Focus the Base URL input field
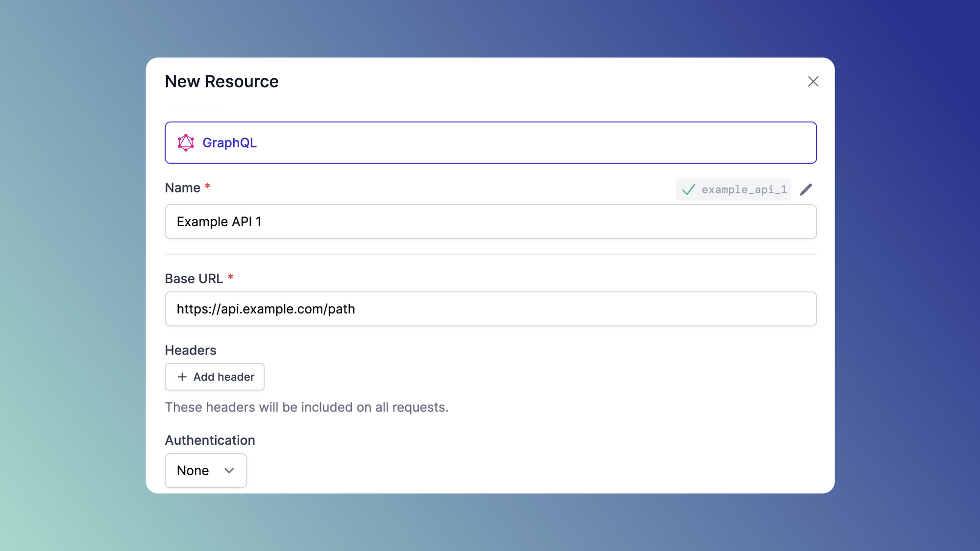 pos(490,309)
